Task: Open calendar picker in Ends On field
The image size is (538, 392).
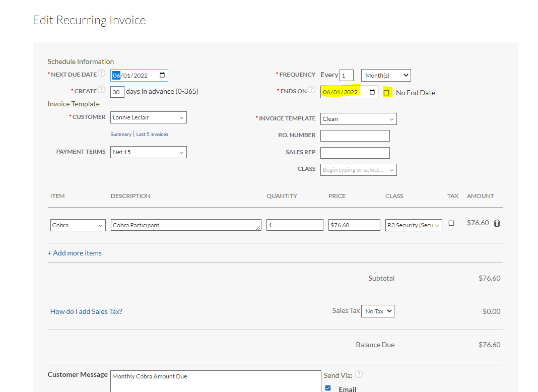Action: [x=372, y=92]
